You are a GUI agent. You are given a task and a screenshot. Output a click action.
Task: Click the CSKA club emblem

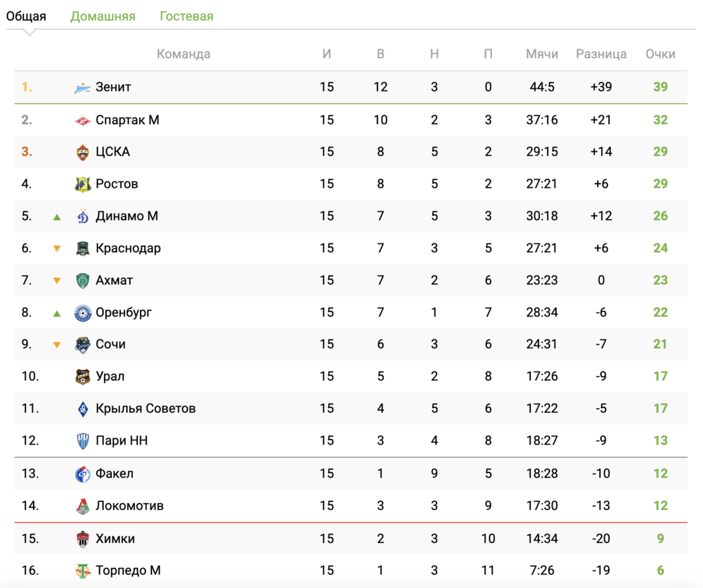click(x=83, y=152)
